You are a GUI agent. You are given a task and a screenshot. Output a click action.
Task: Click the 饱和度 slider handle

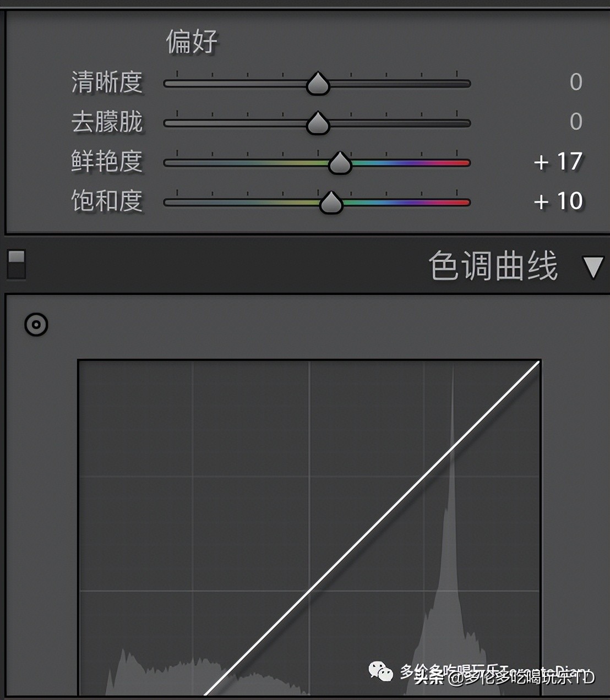coord(331,203)
